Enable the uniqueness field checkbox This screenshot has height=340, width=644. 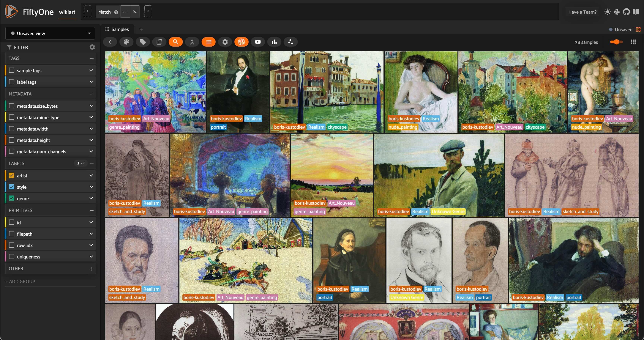[12, 256]
